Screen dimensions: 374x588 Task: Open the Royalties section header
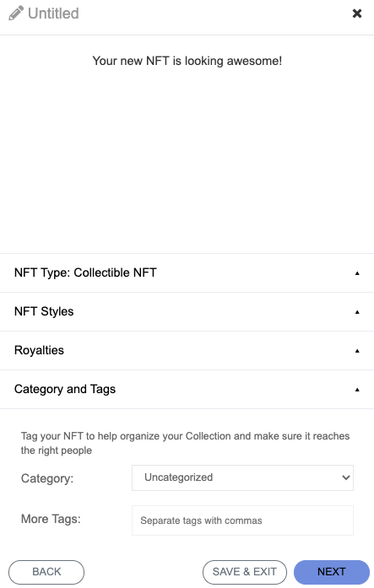[187, 351]
